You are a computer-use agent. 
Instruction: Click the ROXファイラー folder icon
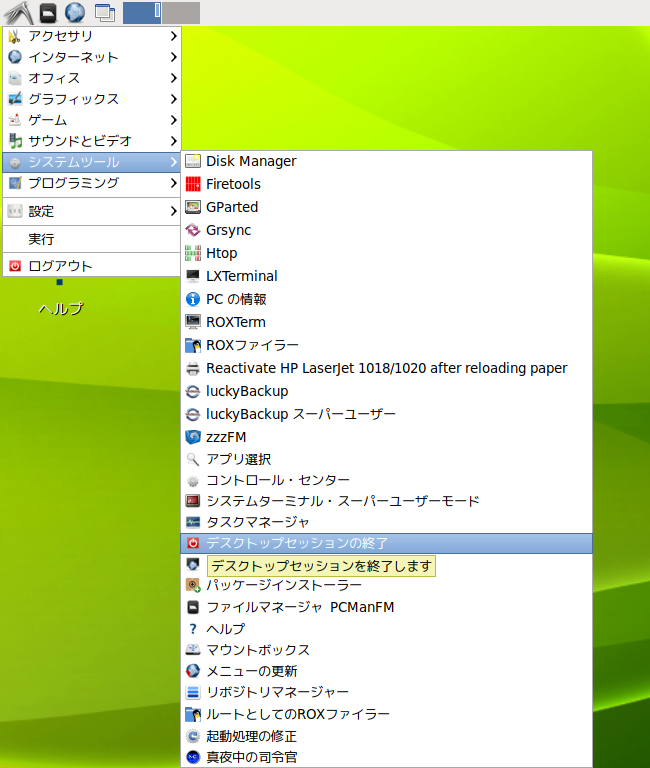click(193, 345)
